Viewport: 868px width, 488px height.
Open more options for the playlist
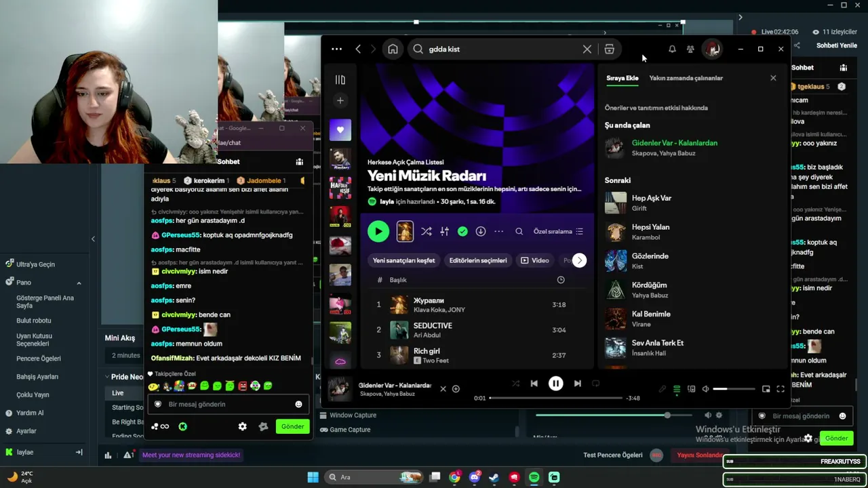(499, 231)
